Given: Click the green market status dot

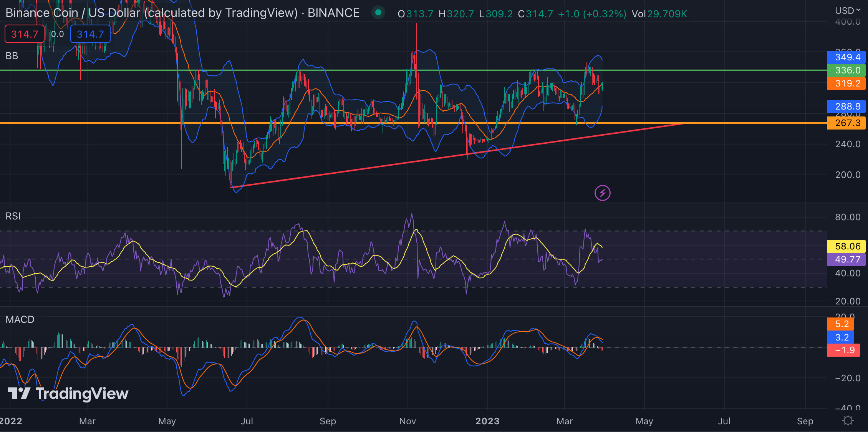Looking at the screenshot, I should [x=378, y=13].
